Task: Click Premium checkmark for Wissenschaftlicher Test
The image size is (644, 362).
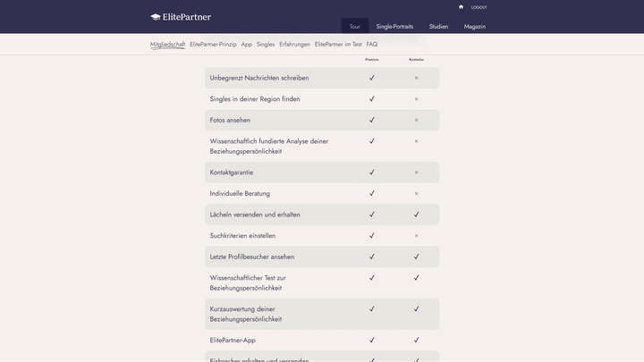Action: pos(372,278)
